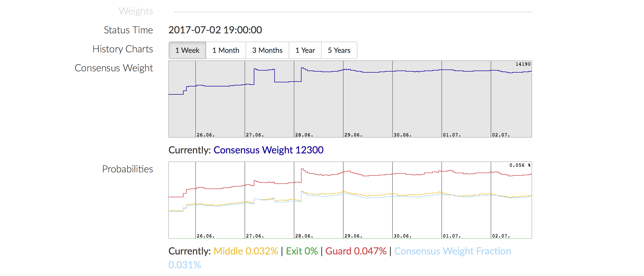Click the Consensus Weight 12300 current value
This screenshot has width=644, height=276.
point(268,150)
